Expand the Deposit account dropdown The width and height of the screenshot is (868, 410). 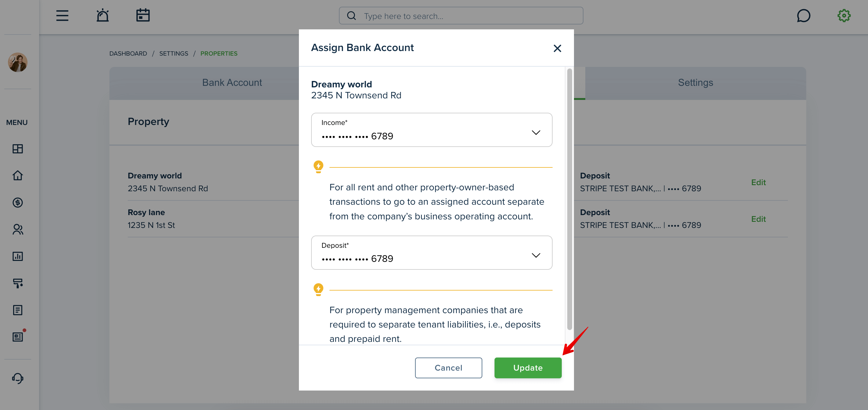pyautogui.click(x=432, y=253)
